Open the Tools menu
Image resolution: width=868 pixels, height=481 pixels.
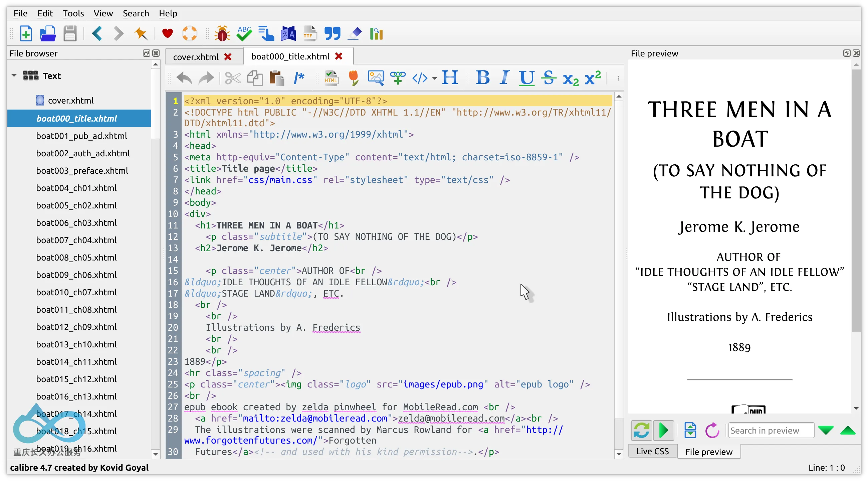coord(73,13)
